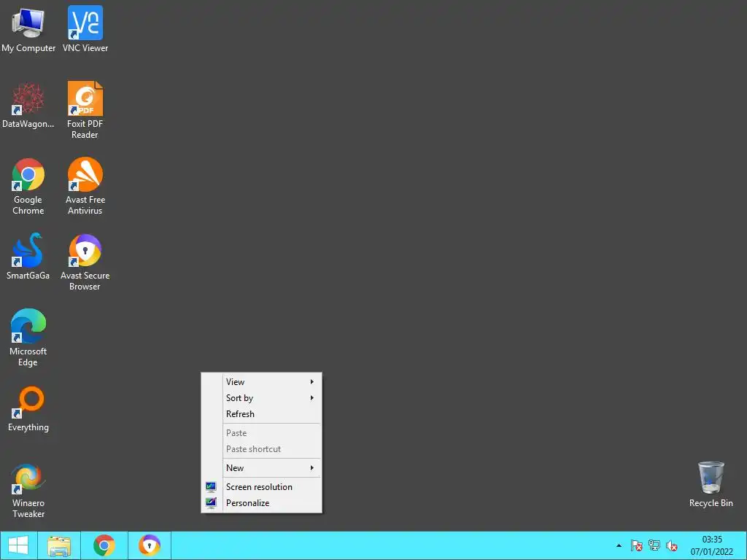The width and height of the screenshot is (747, 560).
Task: Click the arrow beside the Sort by entry
Action: 312,398
